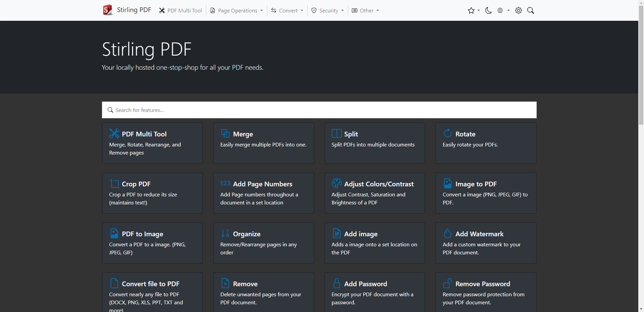Click the Merge card icon
The image size is (644, 312).
tap(225, 133)
